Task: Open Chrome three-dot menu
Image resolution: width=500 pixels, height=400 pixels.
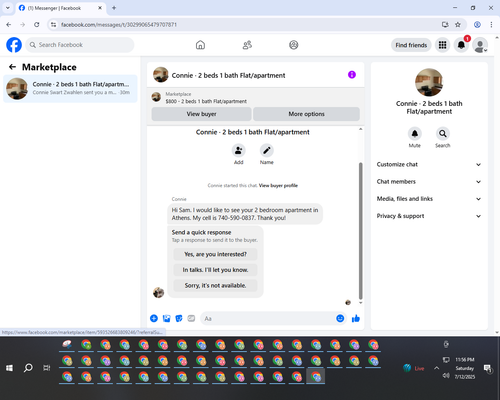Action: [491, 25]
